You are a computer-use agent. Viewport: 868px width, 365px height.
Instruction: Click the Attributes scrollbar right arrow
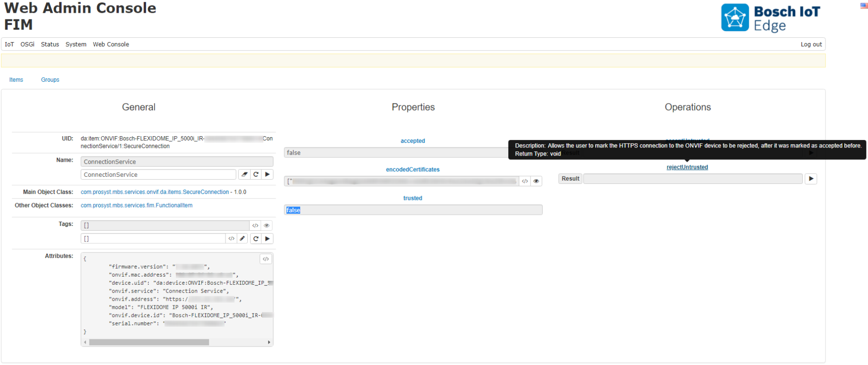point(269,342)
